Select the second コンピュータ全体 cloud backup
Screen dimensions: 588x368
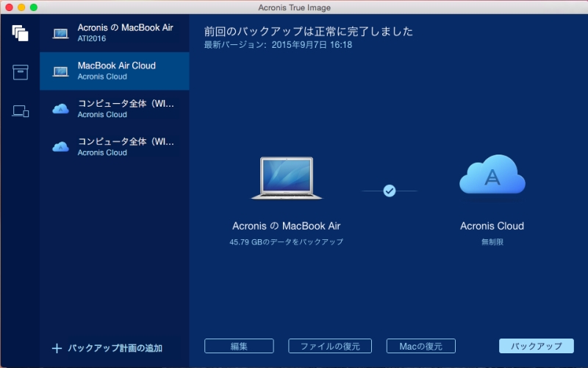coord(115,146)
